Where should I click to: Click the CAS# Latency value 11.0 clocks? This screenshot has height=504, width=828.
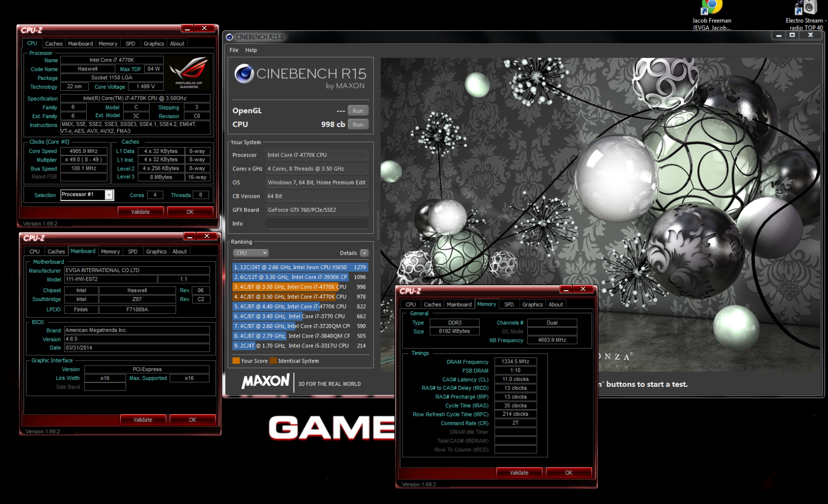click(515, 379)
